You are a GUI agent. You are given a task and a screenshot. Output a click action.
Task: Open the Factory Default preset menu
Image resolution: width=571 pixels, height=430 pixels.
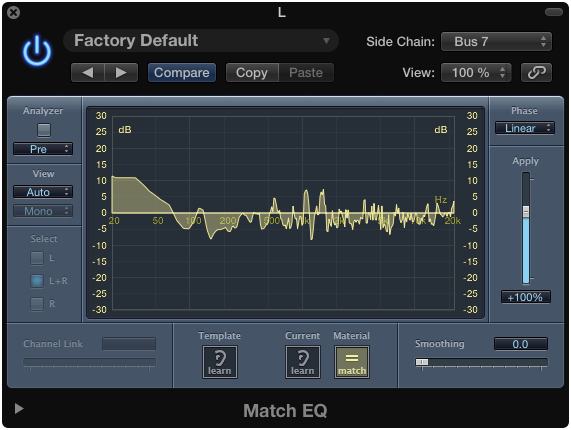click(x=201, y=40)
